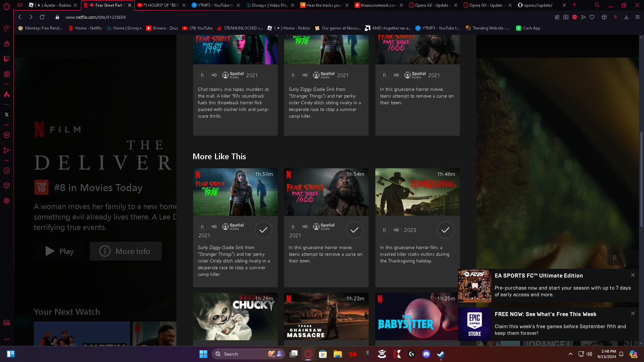Open GX Control speedometer icon in sidebar
This screenshot has height=362, width=644.
(x=6, y=28)
